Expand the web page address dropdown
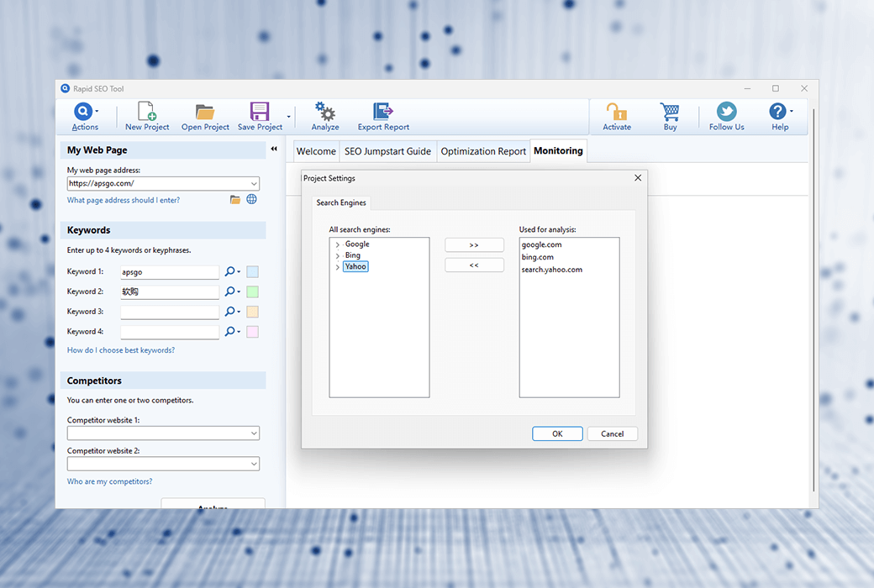This screenshot has height=588, width=874. [254, 183]
